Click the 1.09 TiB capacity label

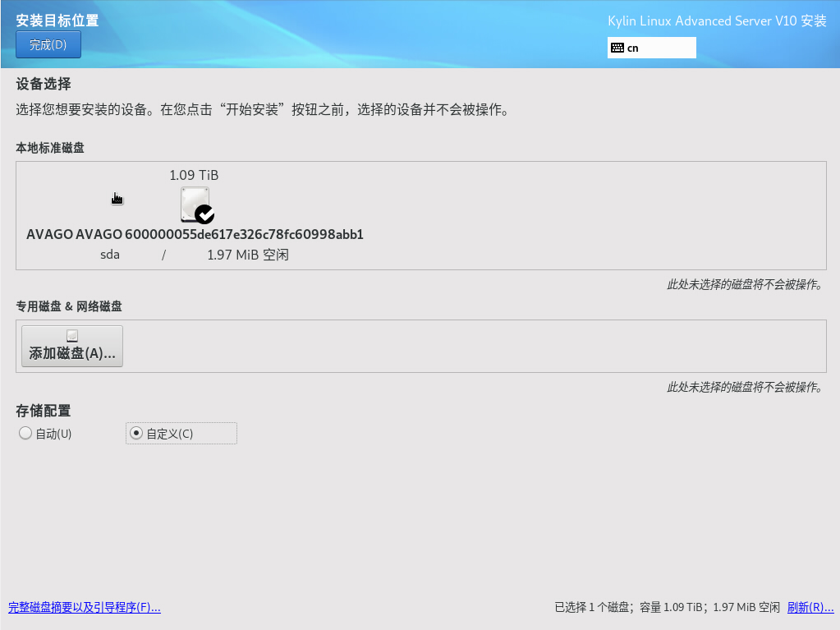pos(194,175)
